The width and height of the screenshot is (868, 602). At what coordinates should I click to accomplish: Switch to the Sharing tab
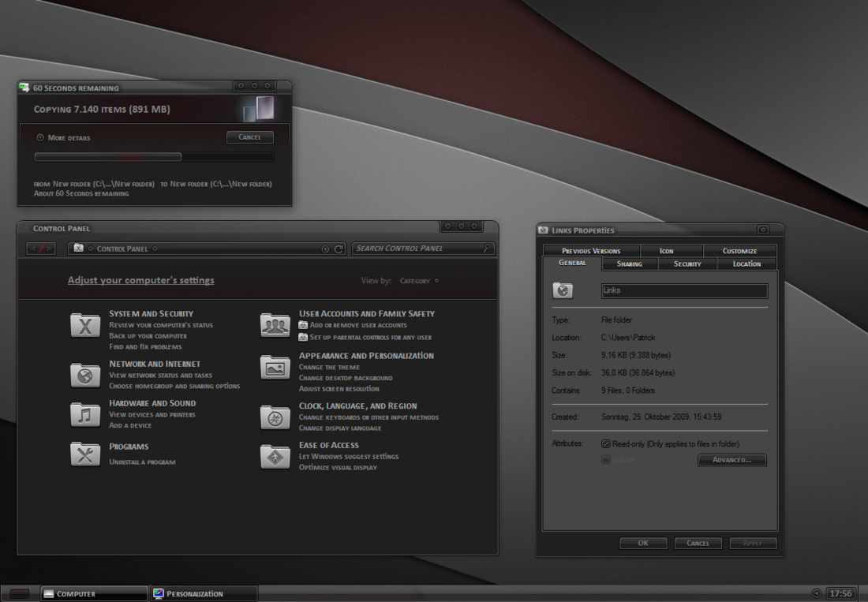pos(630,264)
